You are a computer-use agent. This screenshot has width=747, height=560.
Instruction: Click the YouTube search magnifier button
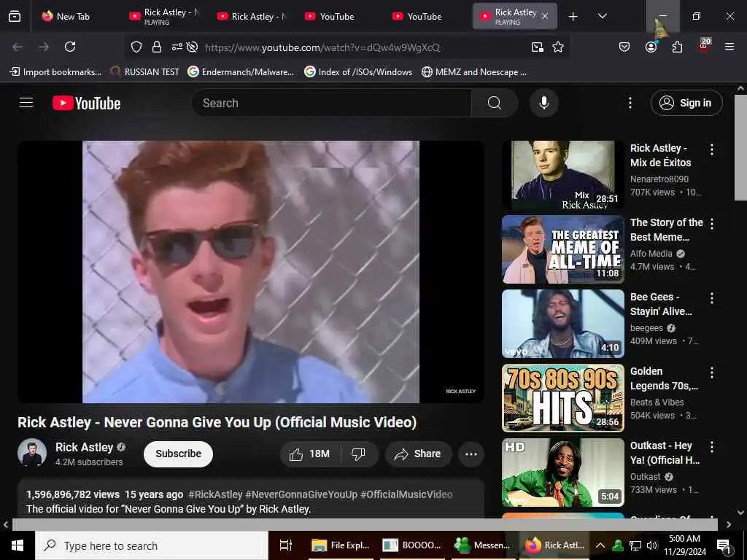point(495,103)
